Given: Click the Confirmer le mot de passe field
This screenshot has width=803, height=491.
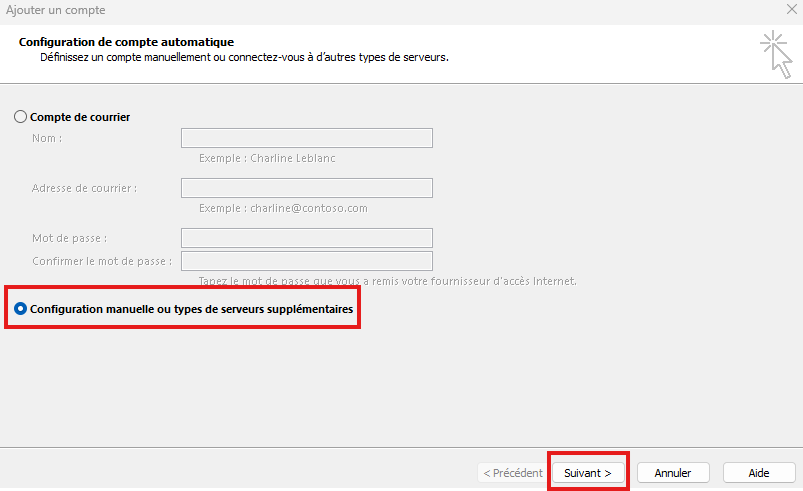Looking at the screenshot, I should (306, 261).
